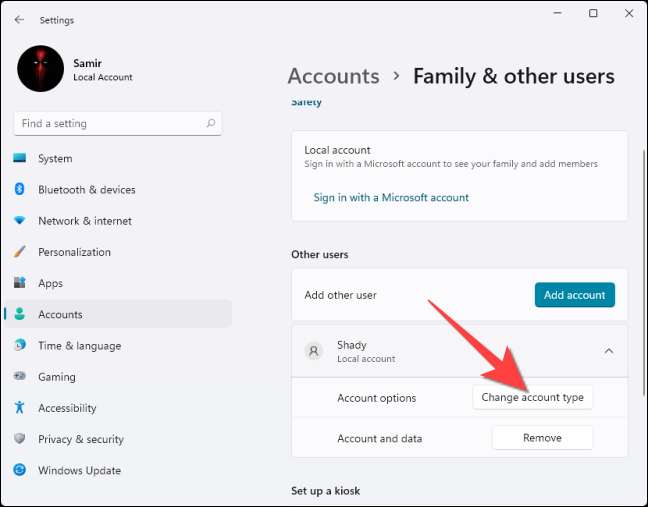Click the Find a setting search box

[x=110, y=124]
